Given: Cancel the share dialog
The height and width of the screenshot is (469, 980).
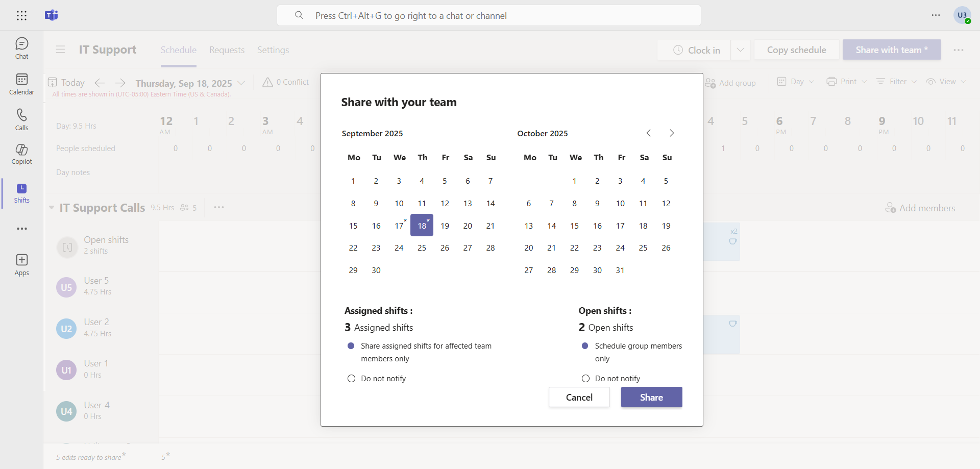Looking at the screenshot, I should coord(579,397).
